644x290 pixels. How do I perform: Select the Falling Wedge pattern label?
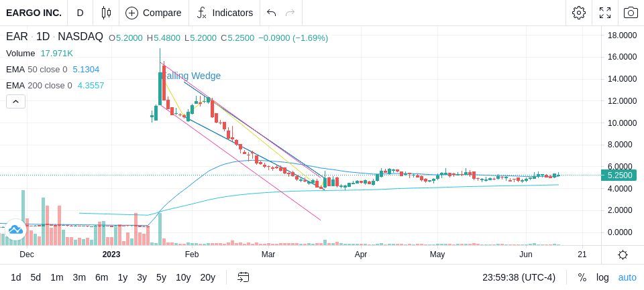point(191,76)
